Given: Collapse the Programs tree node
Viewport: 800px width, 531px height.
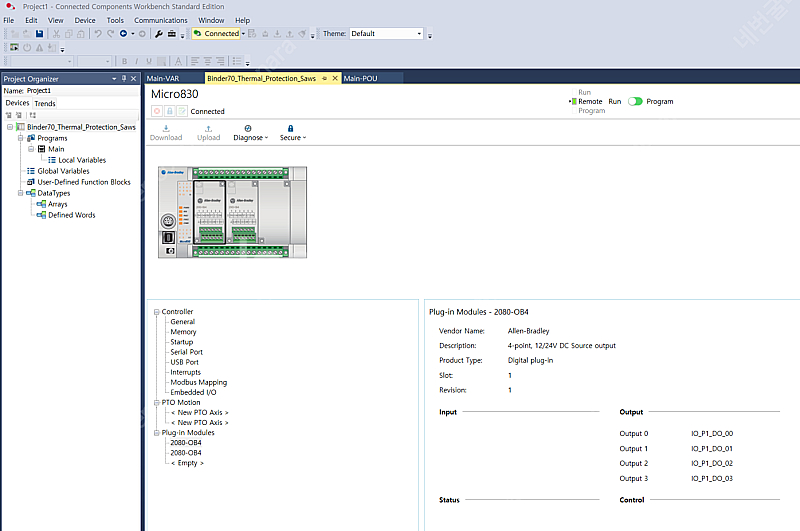Looking at the screenshot, I should (20, 138).
